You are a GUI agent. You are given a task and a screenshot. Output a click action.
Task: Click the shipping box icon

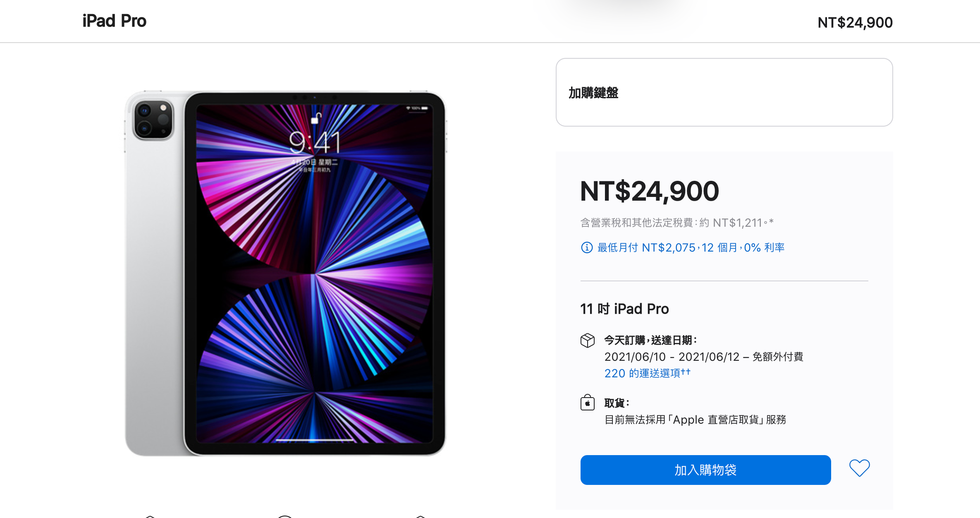[x=587, y=340]
